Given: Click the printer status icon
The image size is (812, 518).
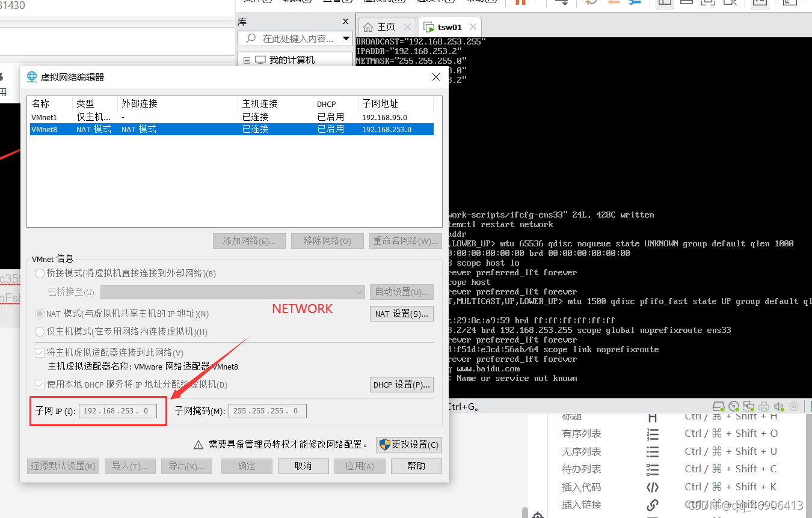Looking at the screenshot, I should pos(764,407).
